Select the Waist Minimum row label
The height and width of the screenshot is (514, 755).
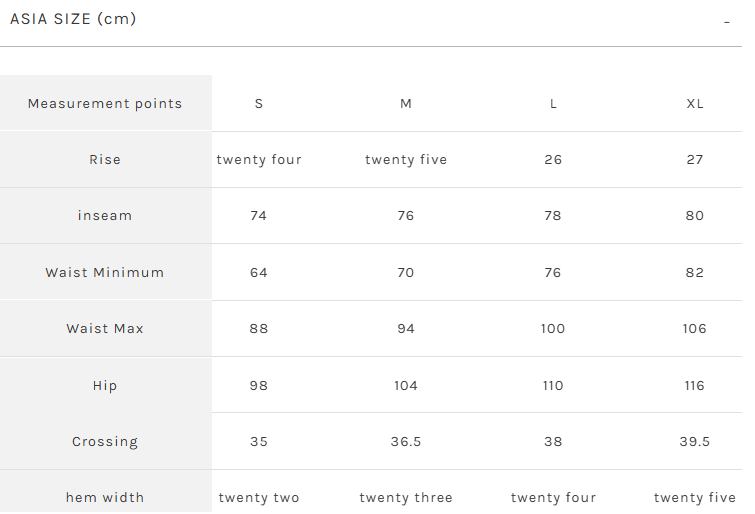tap(105, 272)
